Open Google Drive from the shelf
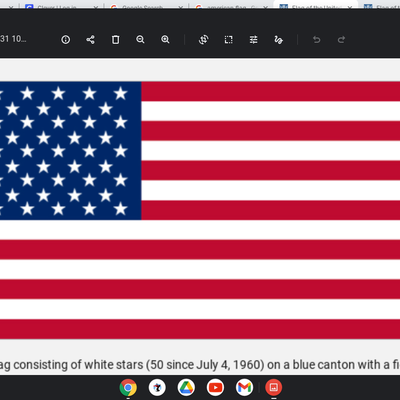The image size is (400, 400). click(x=186, y=387)
